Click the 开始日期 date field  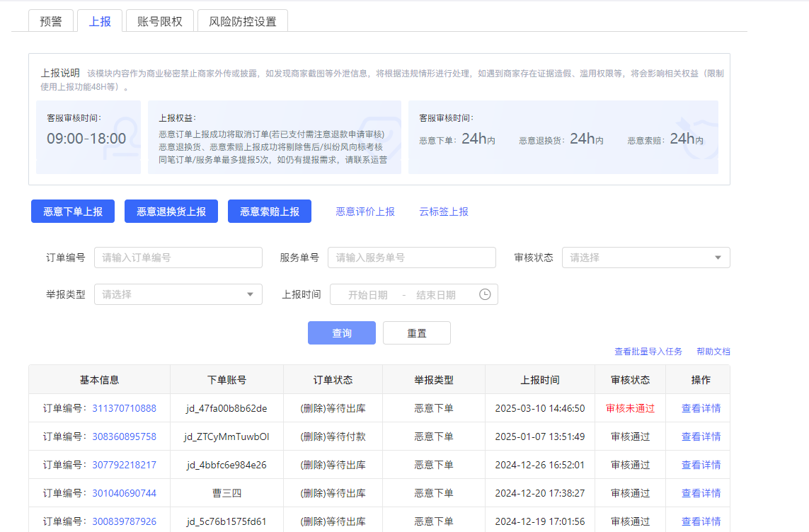[367, 295]
